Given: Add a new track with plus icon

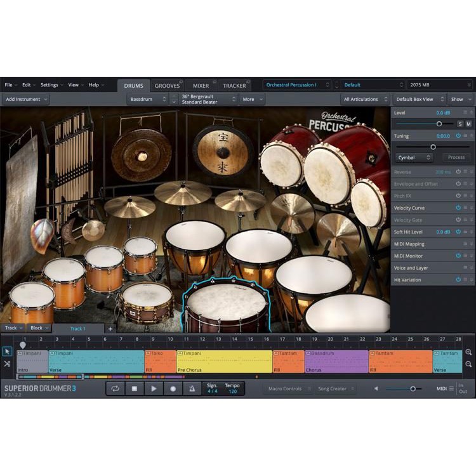Looking at the screenshot, I should pyautogui.click(x=110, y=329).
